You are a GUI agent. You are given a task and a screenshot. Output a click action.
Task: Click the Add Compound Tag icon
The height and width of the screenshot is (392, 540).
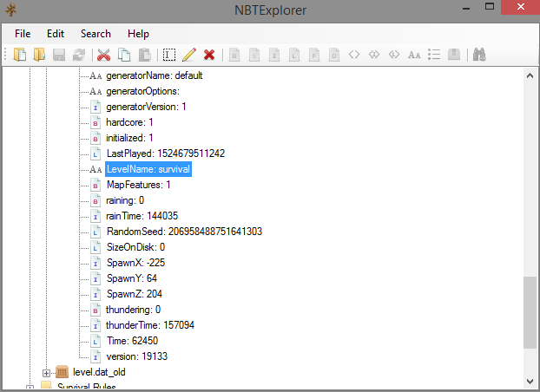point(454,55)
